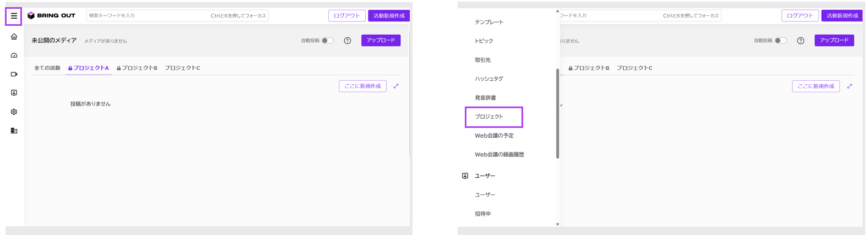Click the building icon at sidebar bottom
The height and width of the screenshot is (235, 868).
pos(14,131)
